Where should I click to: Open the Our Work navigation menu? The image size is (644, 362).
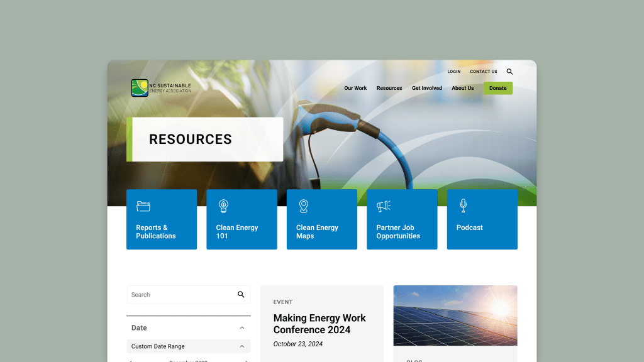355,88
